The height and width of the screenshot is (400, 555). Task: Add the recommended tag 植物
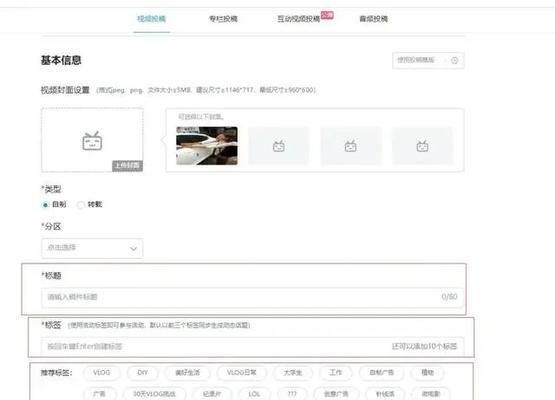[x=428, y=372]
